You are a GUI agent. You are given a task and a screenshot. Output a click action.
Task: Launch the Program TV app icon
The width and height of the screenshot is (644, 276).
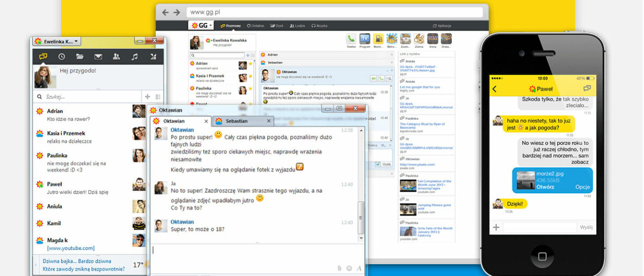point(365,39)
